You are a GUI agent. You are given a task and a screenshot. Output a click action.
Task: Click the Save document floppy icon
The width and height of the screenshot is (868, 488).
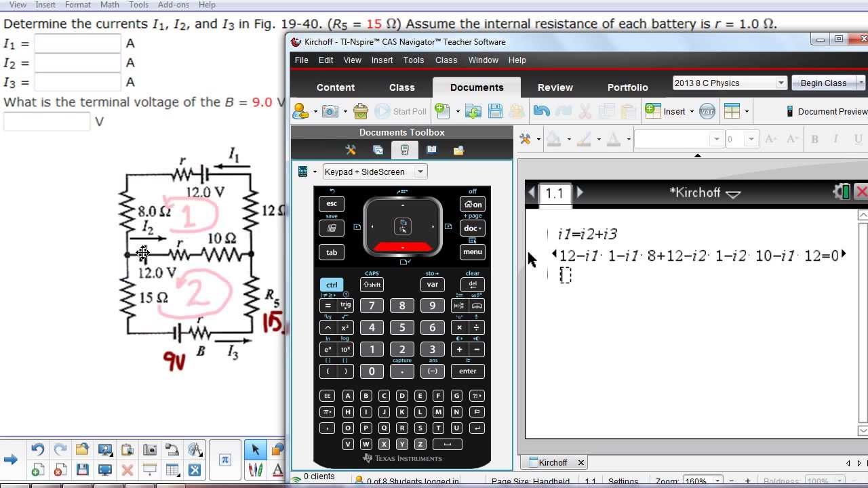pos(495,111)
